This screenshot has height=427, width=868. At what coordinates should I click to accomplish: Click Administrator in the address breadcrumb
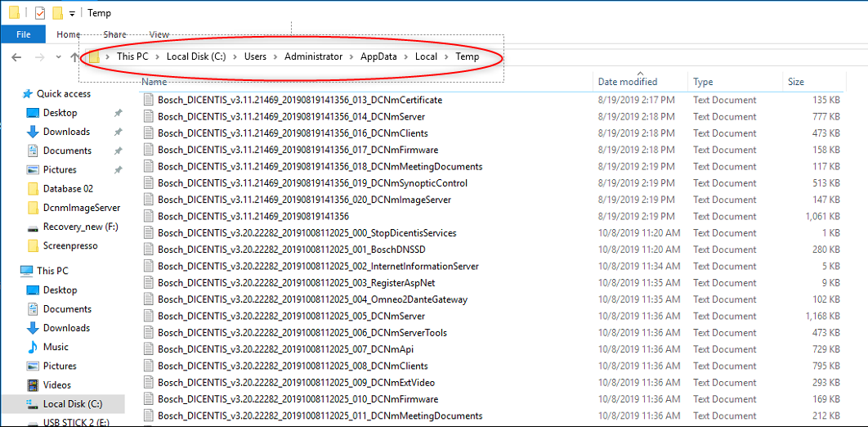(x=313, y=56)
